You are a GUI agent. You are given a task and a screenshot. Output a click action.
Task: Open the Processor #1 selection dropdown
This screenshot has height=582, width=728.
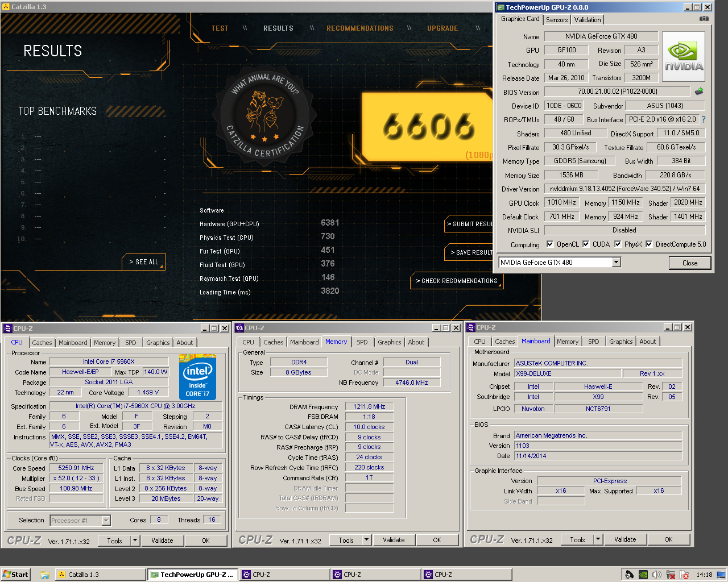106,520
